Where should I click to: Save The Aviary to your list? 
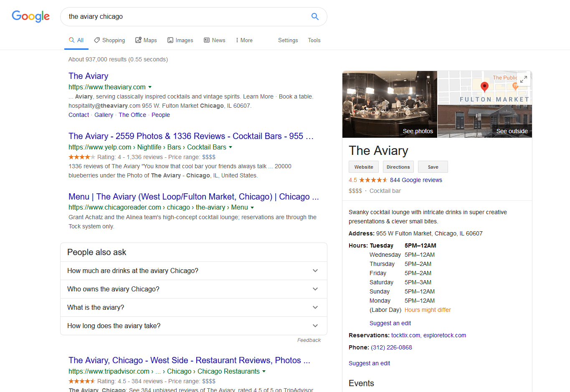(433, 167)
